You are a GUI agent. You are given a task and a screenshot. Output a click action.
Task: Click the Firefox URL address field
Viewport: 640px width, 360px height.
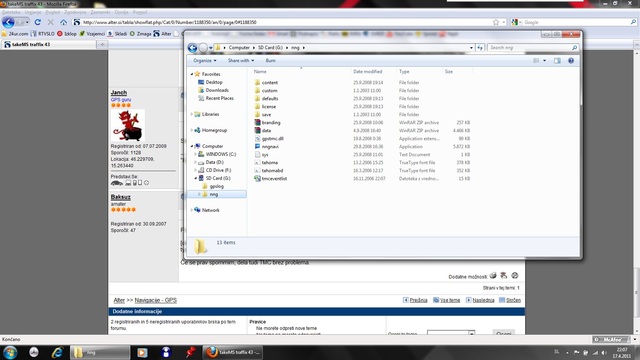286,22
